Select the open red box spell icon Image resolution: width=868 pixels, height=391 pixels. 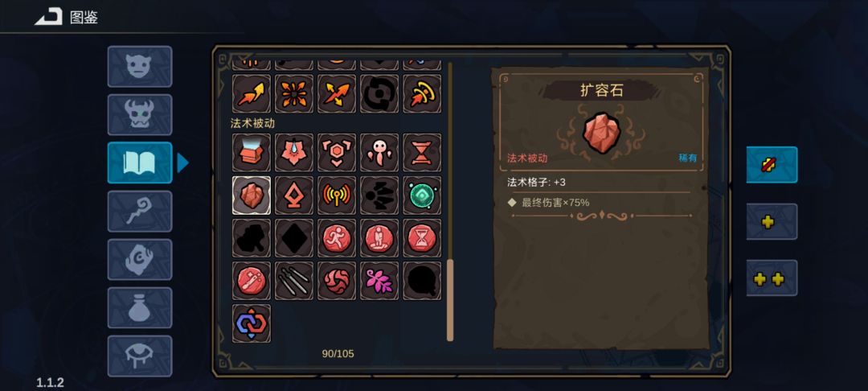(252, 152)
